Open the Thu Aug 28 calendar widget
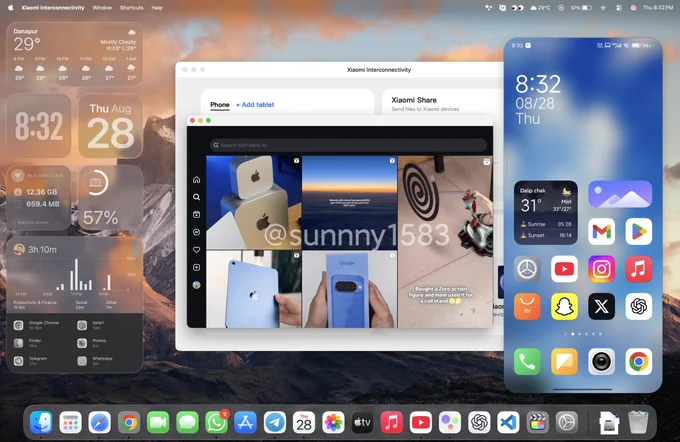The width and height of the screenshot is (680, 442). coord(111,126)
